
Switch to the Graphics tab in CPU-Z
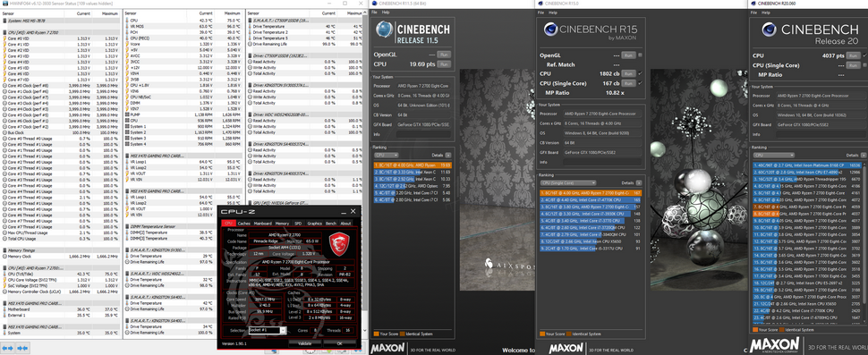tap(314, 224)
